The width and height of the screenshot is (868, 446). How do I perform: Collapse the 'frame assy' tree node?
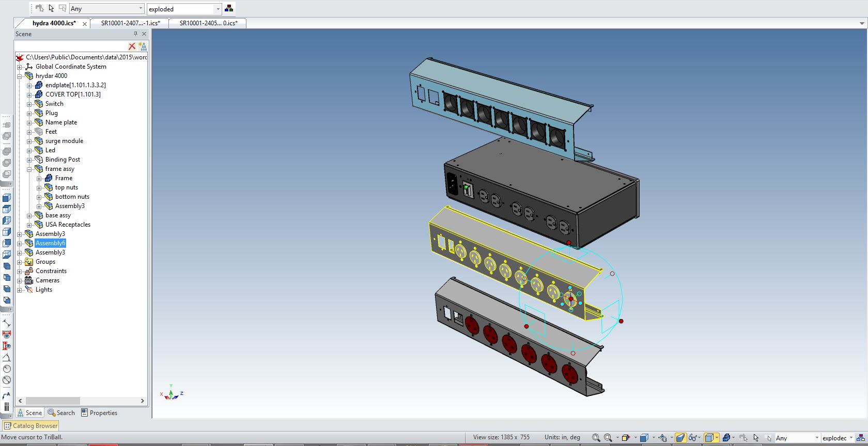click(29, 169)
